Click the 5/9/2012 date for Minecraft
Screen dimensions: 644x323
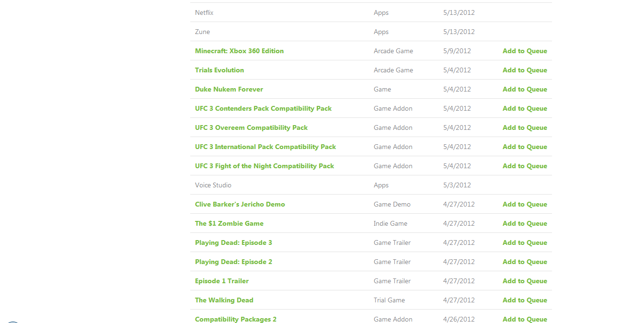(457, 51)
